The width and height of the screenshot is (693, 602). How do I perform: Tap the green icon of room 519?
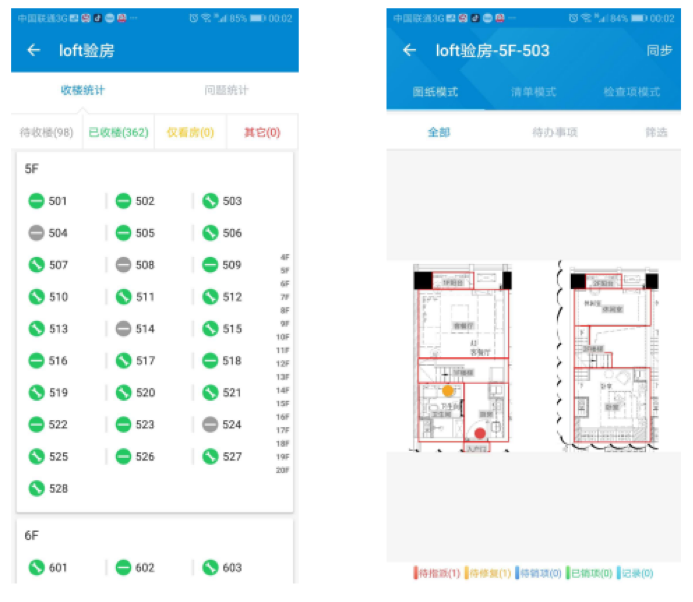(36, 392)
